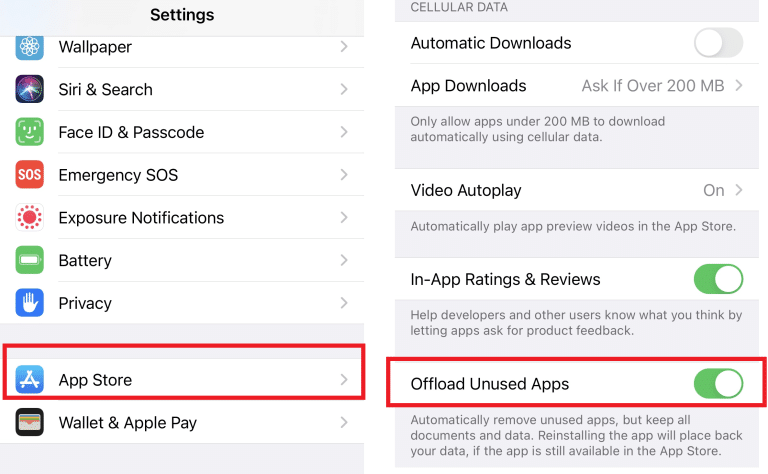This screenshot has width=768, height=474.
Task: Tap the green Battery icon
Action: coord(30,260)
